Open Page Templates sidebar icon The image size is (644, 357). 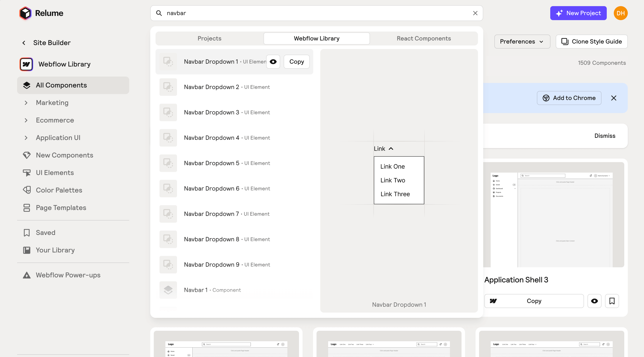(x=27, y=207)
